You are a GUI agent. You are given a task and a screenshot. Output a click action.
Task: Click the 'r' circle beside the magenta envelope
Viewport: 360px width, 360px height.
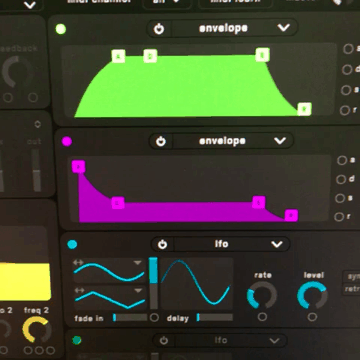pos(339,217)
